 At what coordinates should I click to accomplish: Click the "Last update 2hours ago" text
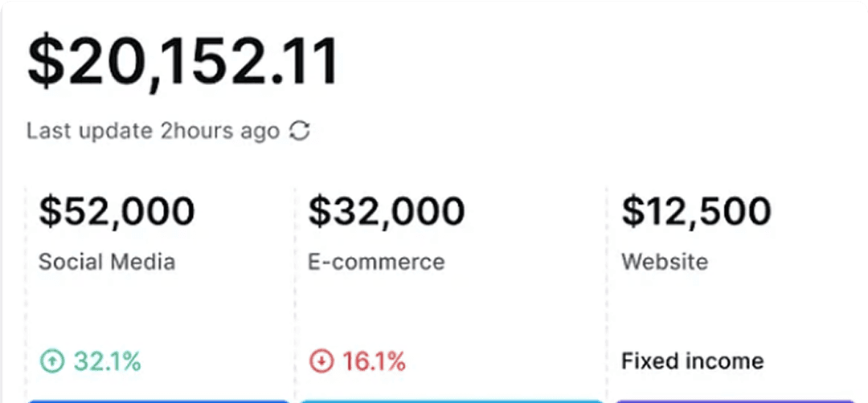pos(153,131)
